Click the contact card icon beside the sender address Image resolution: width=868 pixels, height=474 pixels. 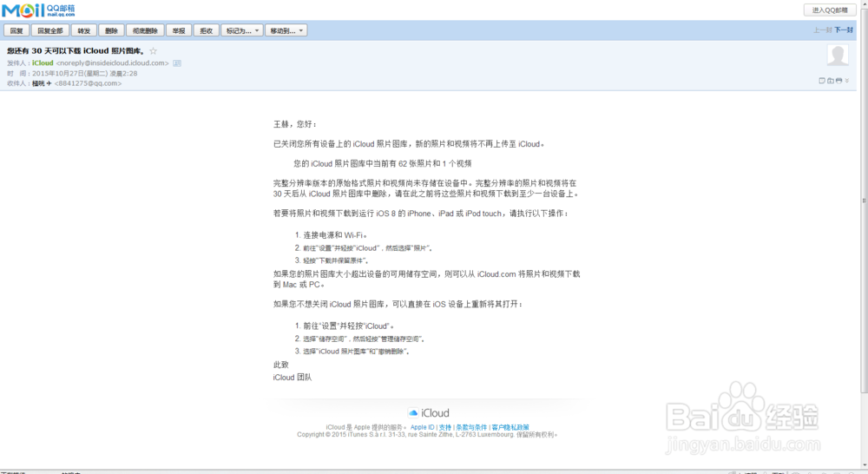(177, 63)
